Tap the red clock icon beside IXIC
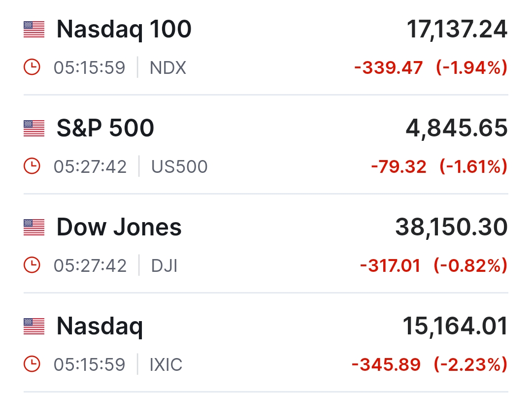 [x=32, y=364]
